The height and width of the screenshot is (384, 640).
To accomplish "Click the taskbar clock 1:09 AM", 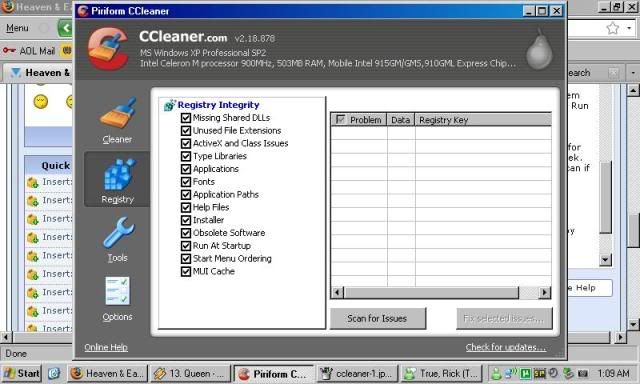I will pyautogui.click(x=613, y=373).
